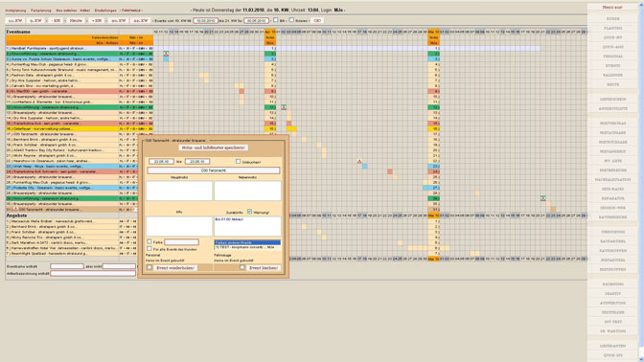Uncheck the Warnung checkbox

[249, 212]
